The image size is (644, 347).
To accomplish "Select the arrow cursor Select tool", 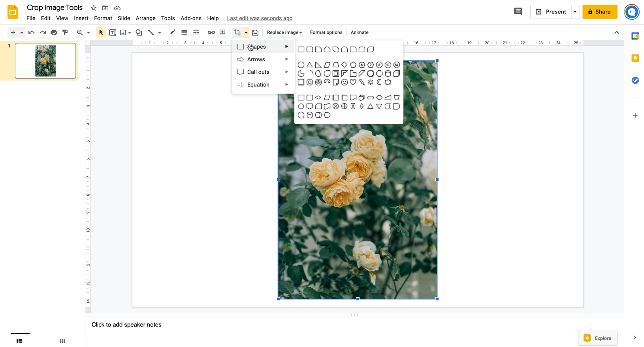I will click(101, 32).
